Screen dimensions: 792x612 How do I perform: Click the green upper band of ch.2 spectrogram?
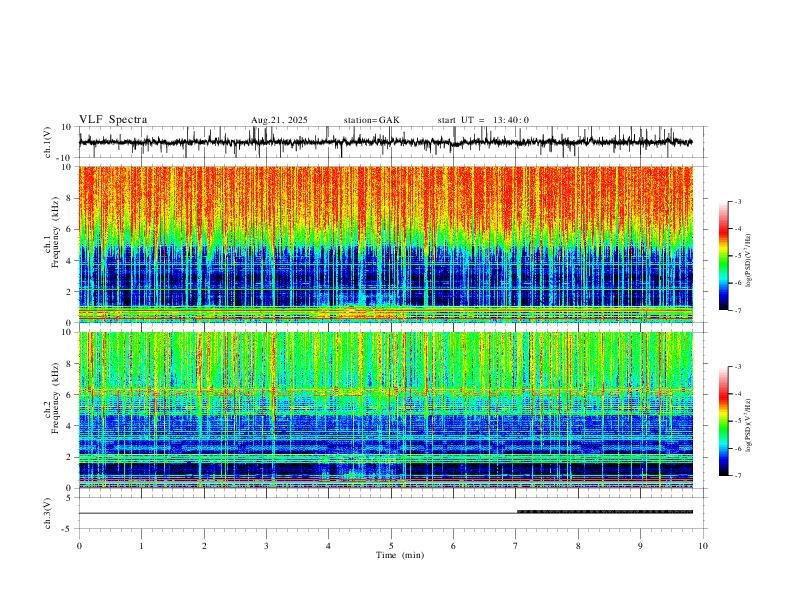385,359
